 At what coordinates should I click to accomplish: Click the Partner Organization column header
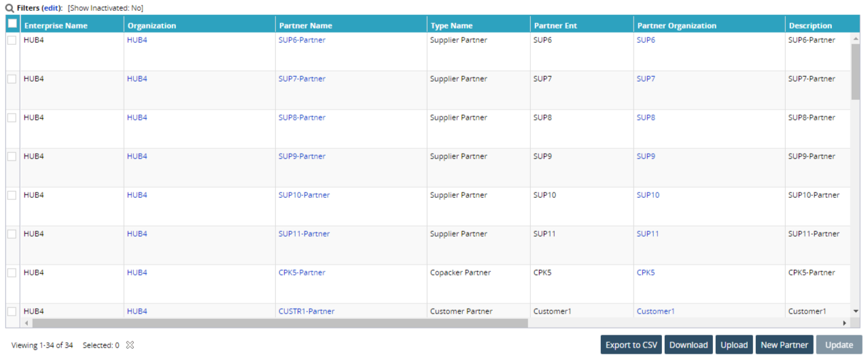pos(676,26)
